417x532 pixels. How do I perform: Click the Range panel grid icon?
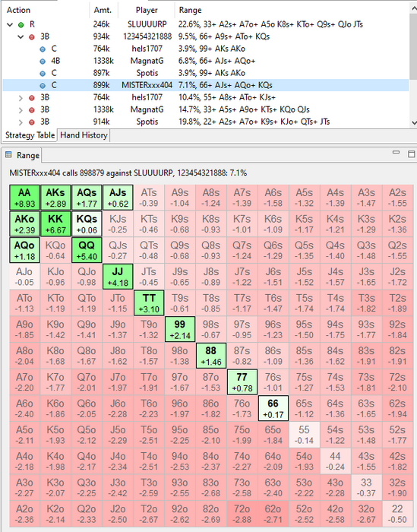pyautogui.click(x=8, y=155)
